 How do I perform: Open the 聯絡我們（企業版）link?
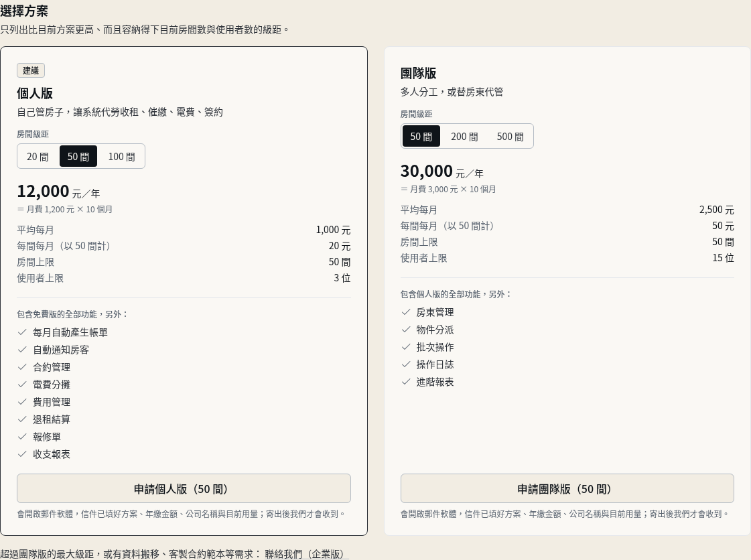pos(307,554)
